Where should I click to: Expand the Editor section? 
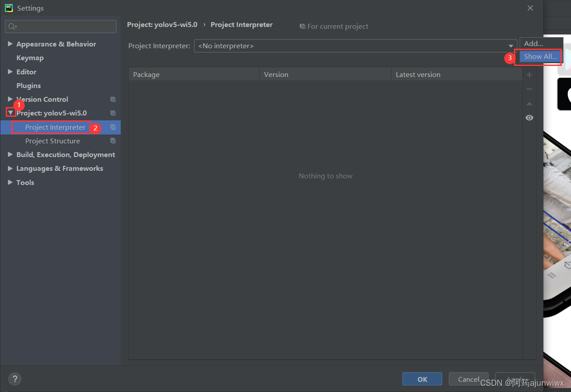point(10,72)
